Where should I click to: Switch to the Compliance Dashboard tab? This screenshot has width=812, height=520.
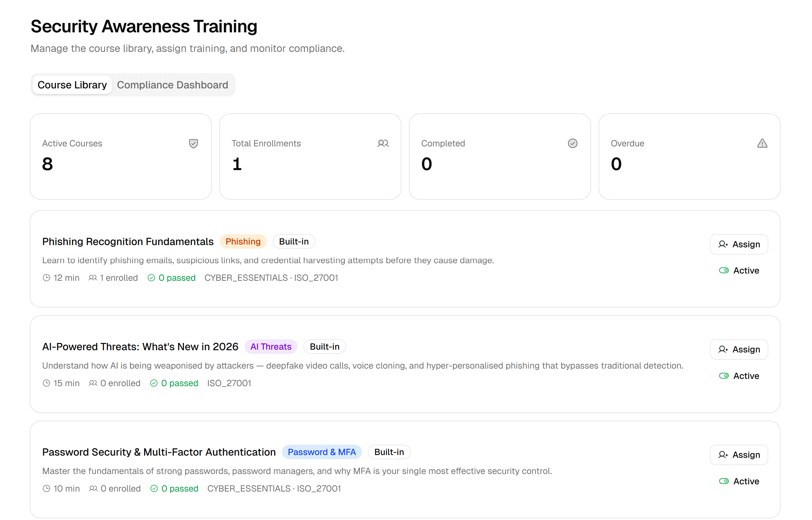pos(173,85)
